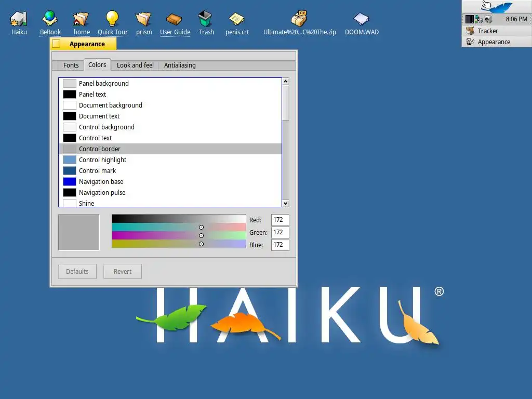Click the blue channel slider knob
The image size is (532, 399).
tap(201, 244)
